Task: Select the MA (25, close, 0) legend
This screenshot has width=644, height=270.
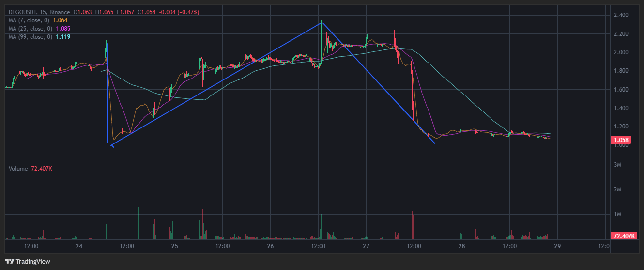Action: coord(31,29)
